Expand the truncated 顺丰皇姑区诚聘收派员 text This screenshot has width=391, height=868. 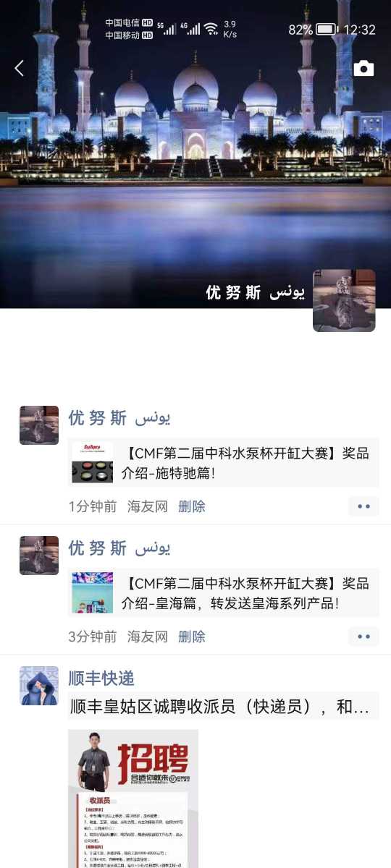[219, 707]
